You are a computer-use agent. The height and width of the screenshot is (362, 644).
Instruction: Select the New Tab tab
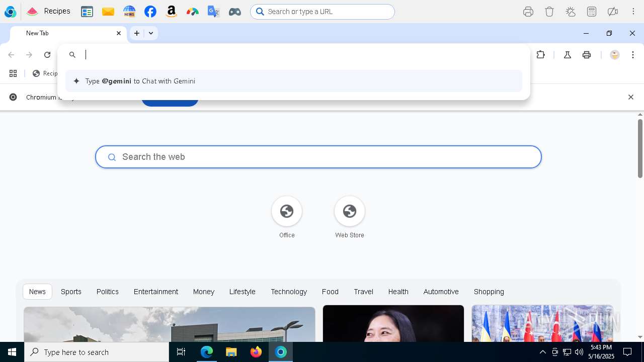click(x=68, y=33)
